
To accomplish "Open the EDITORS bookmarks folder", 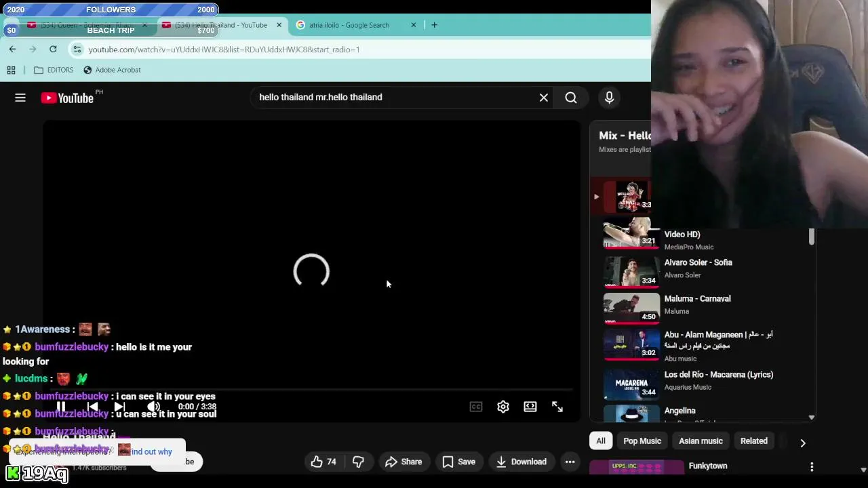I will [53, 70].
